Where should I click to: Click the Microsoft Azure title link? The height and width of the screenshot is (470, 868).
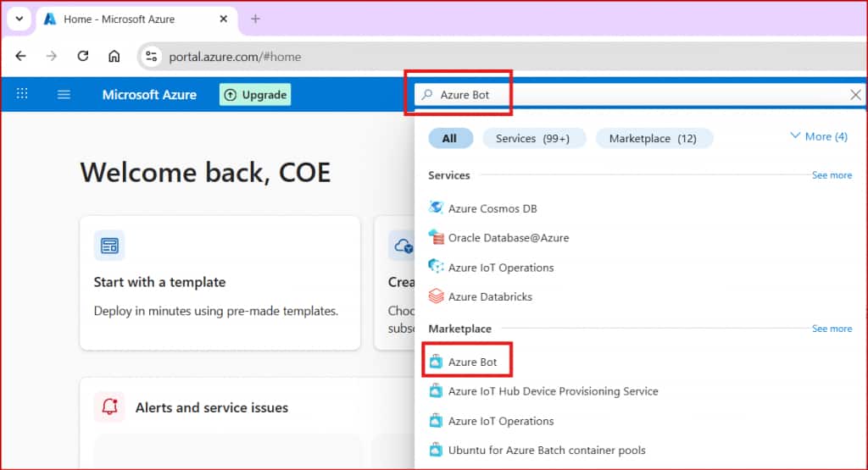[149, 95]
